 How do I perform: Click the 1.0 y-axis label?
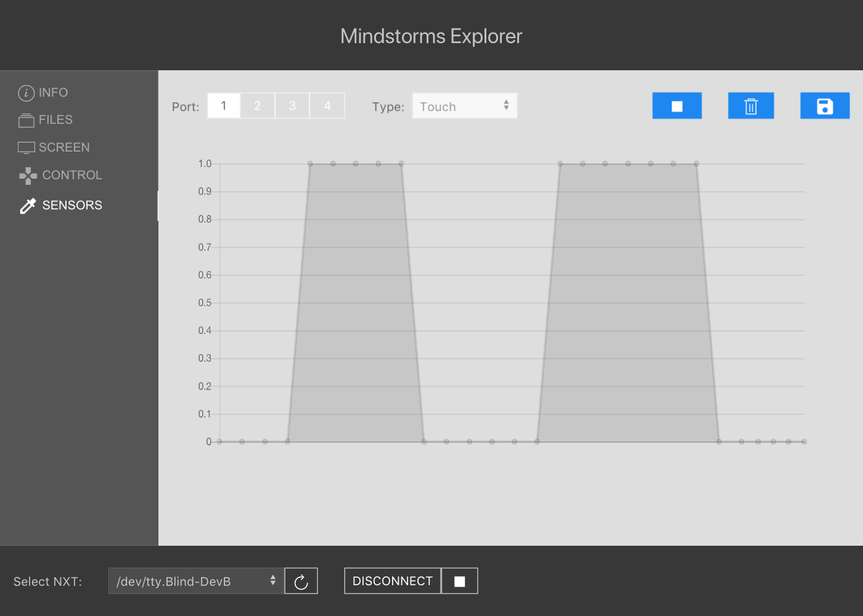205,164
